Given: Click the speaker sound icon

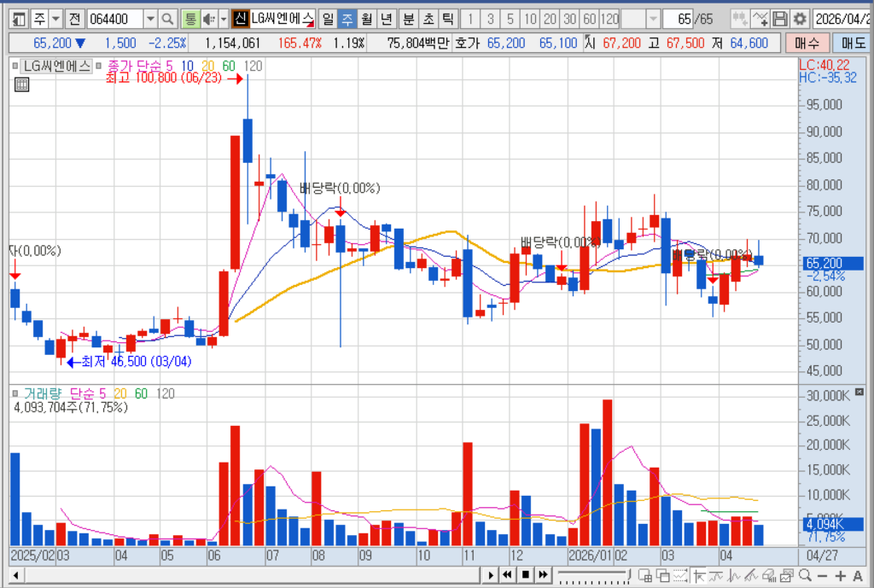Looking at the screenshot, I should [209, 20].
